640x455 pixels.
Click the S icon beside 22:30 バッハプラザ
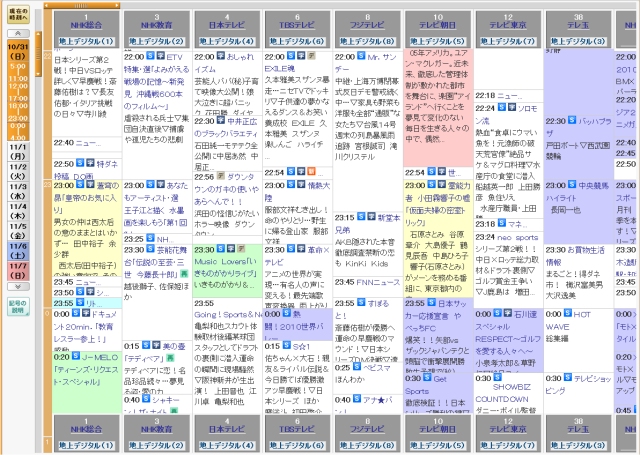[x=572, y=120]
